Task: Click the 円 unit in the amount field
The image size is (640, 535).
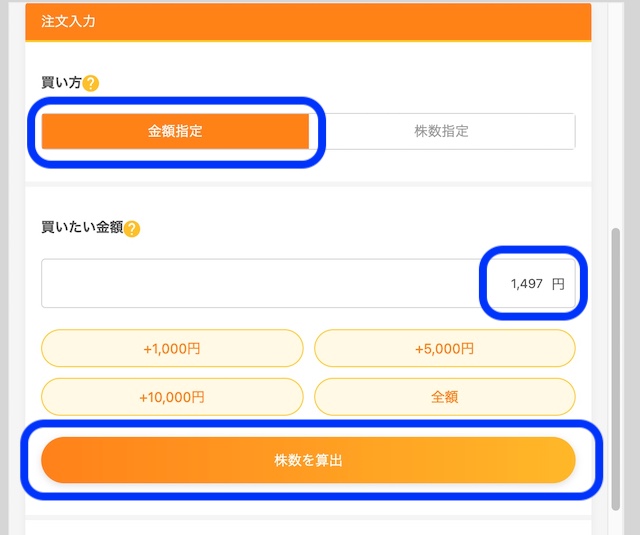Action: tap(558, 284)
